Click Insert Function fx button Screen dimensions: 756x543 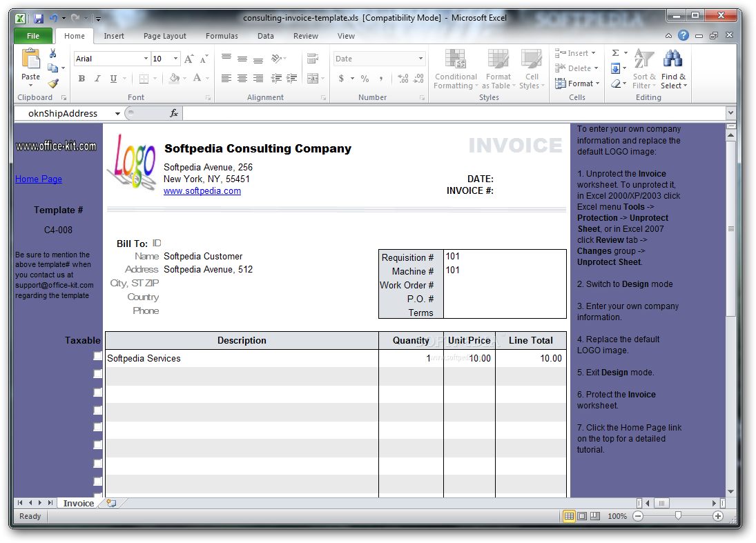click(174, 113)
